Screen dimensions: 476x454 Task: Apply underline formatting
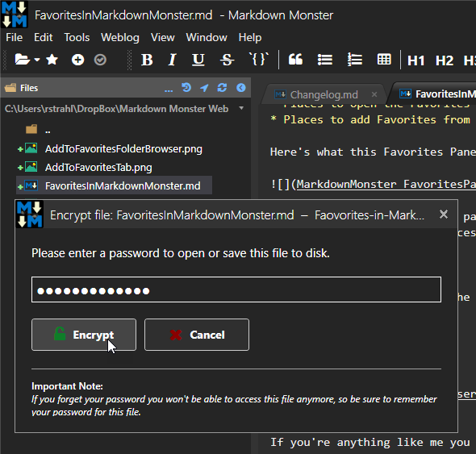(198, 60)
